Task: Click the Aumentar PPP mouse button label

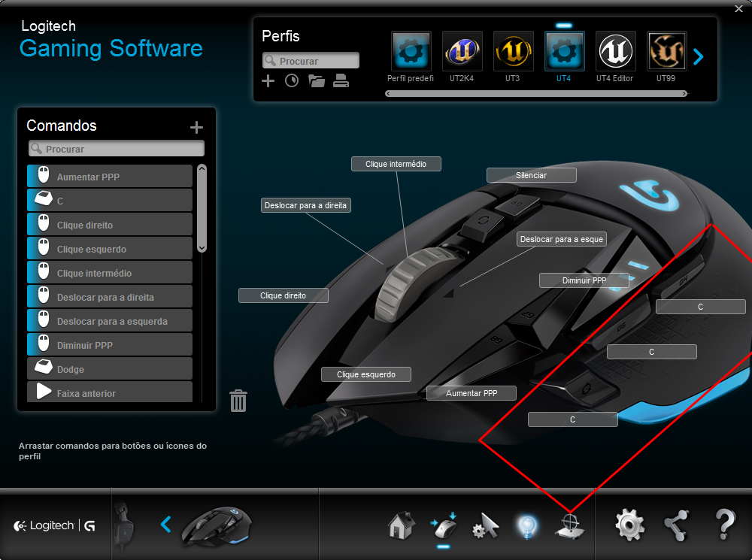Action: pos(472,393)
